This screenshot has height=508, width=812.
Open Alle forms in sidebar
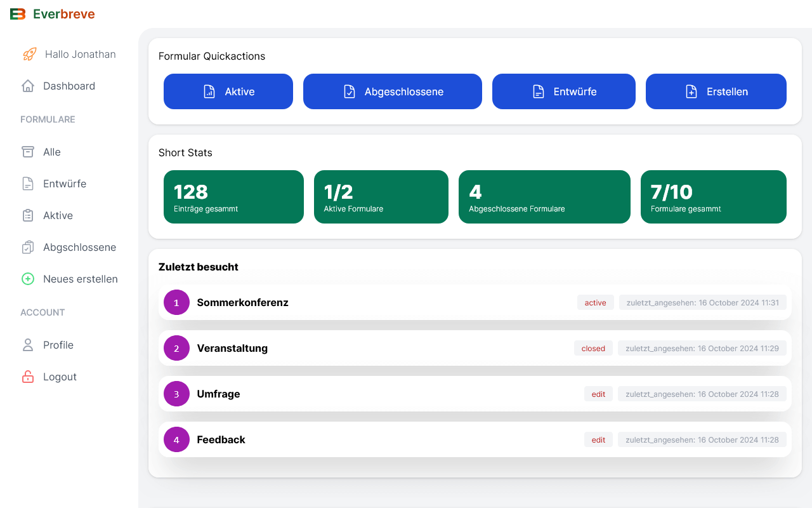click(69, 152)
